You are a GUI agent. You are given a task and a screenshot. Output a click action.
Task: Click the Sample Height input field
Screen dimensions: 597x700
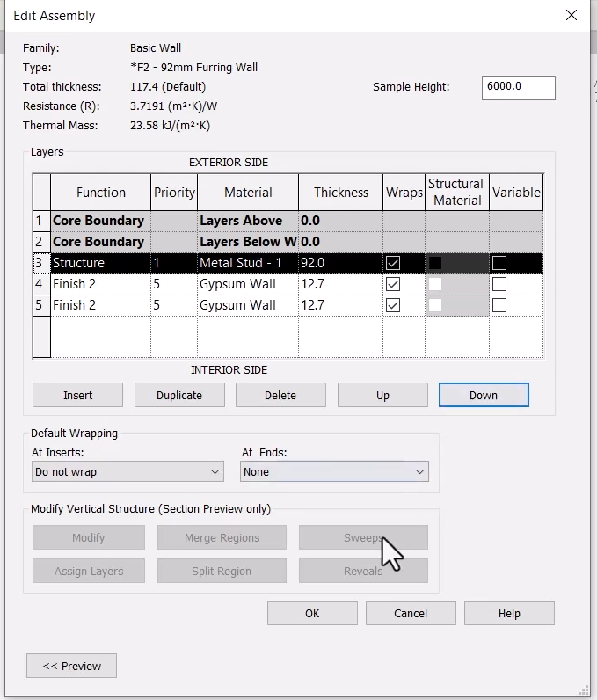click(519, 88)
